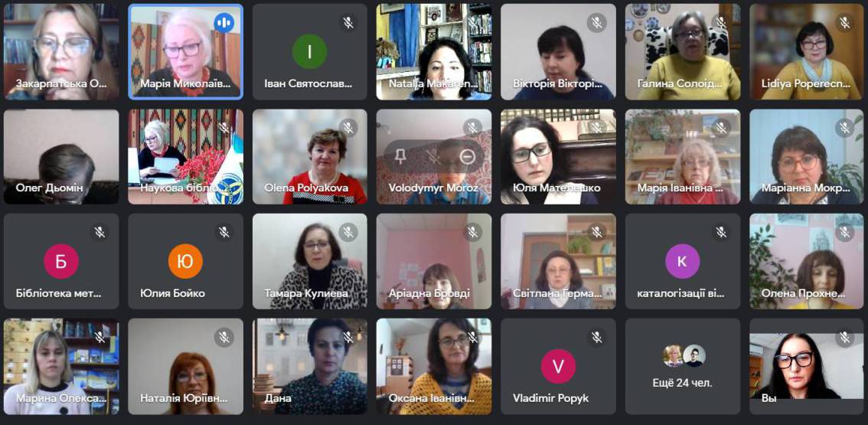This screenshot has width=868, height=425.
Task: Select Олег Дьомін's video tile
Action: click(61, 157)
